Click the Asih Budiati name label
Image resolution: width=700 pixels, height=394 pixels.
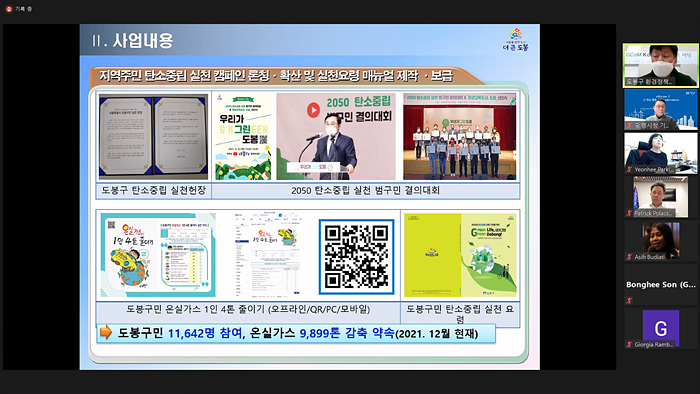click(650, 257)
